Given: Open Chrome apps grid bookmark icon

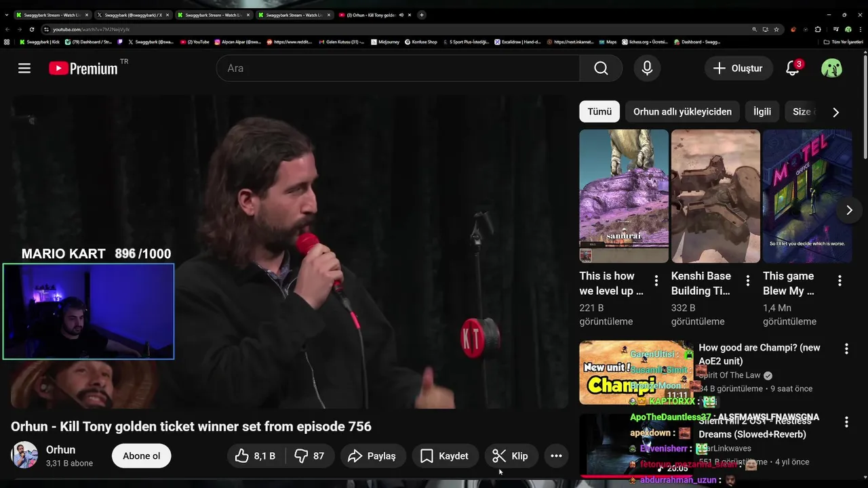Looking at the screenshot, I should point(7,42).
